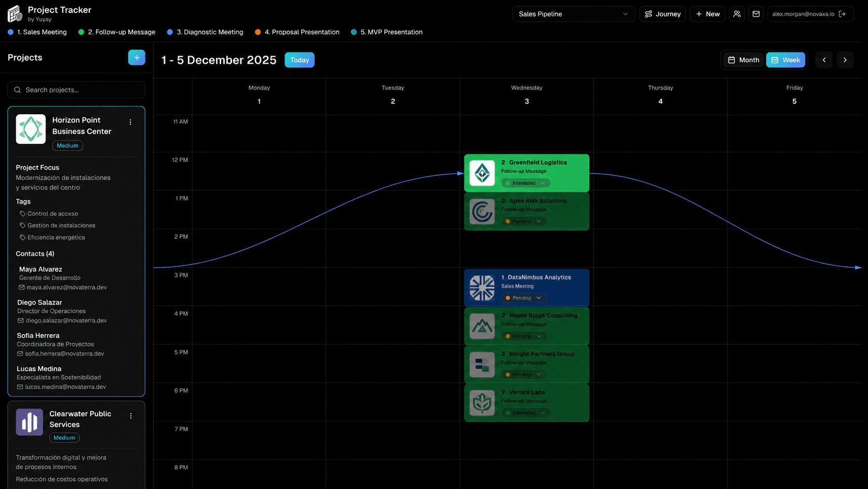868x489 pixels.
Task: Click the Contacts (4) heading
Action: pos(35,254)
